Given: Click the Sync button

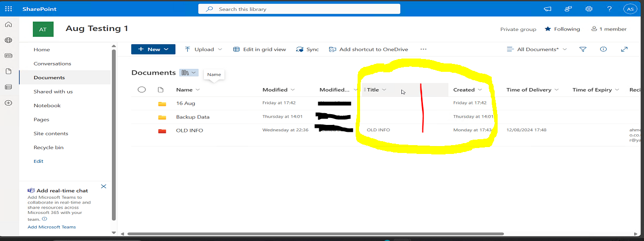Looking at the screenshot, I should click(308, 49).
